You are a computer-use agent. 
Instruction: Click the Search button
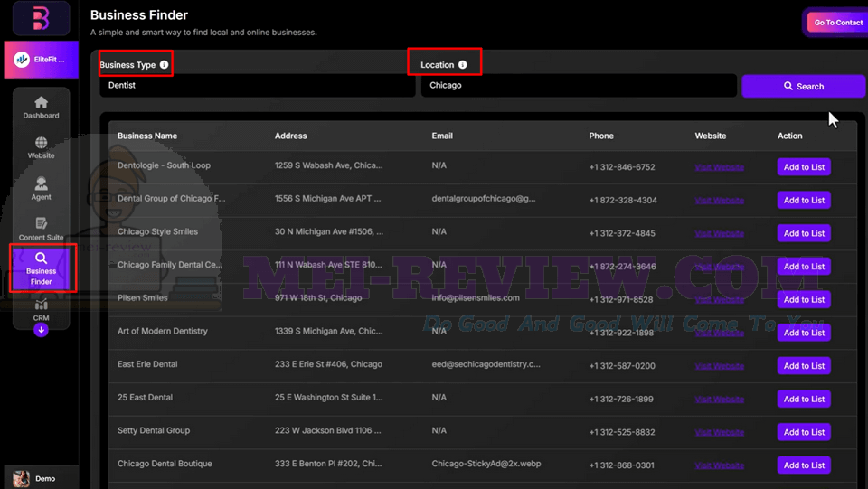coord(803,86)
